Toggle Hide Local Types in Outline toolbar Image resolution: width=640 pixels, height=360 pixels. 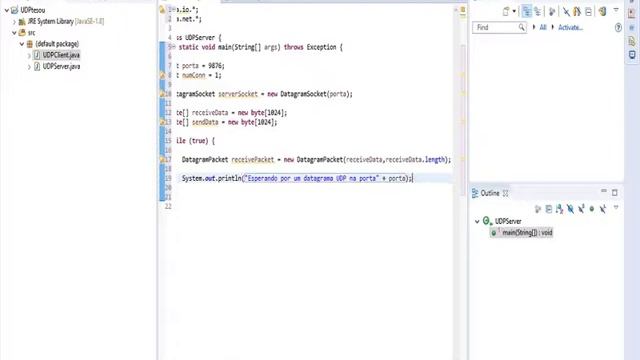603,209
